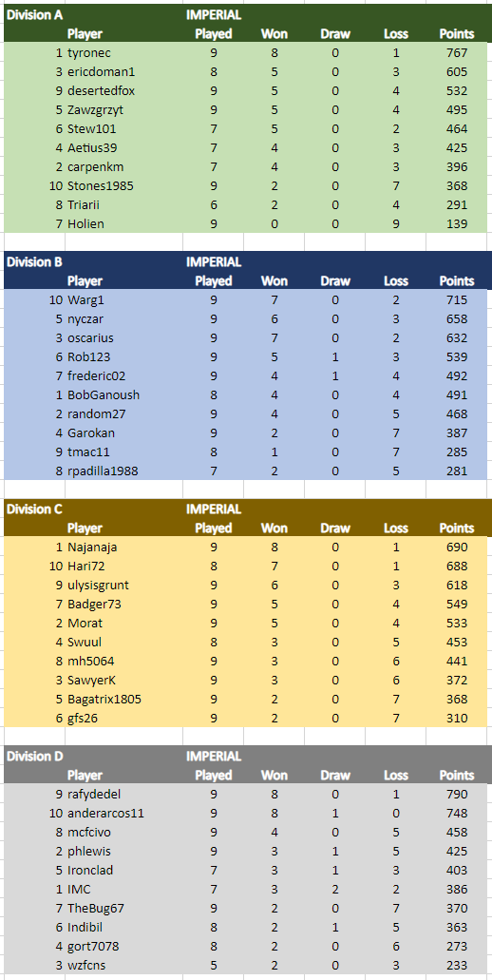Select the IMPERIAL label in Division D
The width and height of the screenshot is (492, 980).
[x=214, y=756]
